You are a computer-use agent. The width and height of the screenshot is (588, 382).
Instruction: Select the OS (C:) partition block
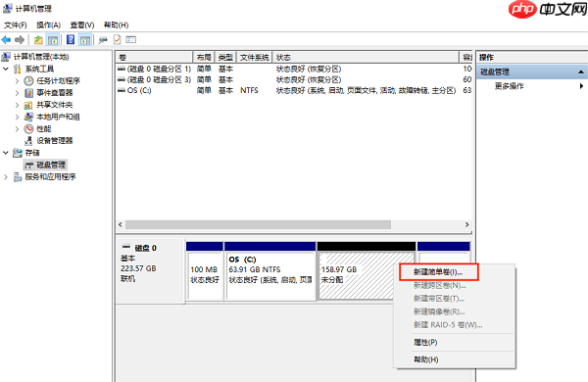pos(270,271)
